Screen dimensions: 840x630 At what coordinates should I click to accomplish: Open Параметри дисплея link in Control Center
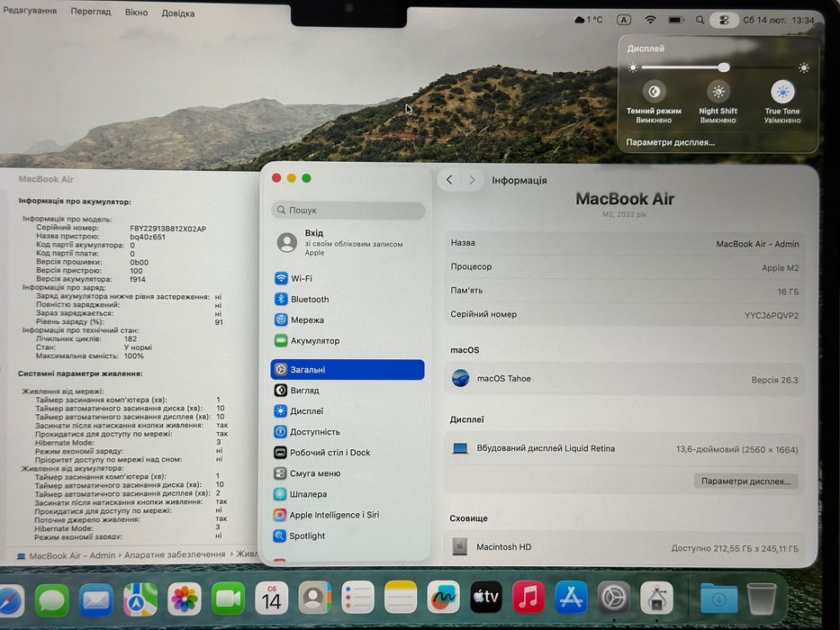pos(670,142)
